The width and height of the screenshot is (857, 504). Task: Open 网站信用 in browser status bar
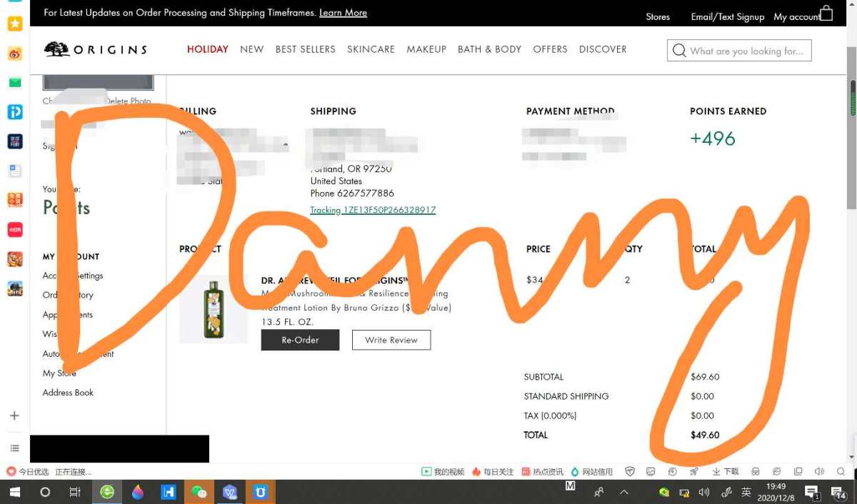tap(592, 472)
